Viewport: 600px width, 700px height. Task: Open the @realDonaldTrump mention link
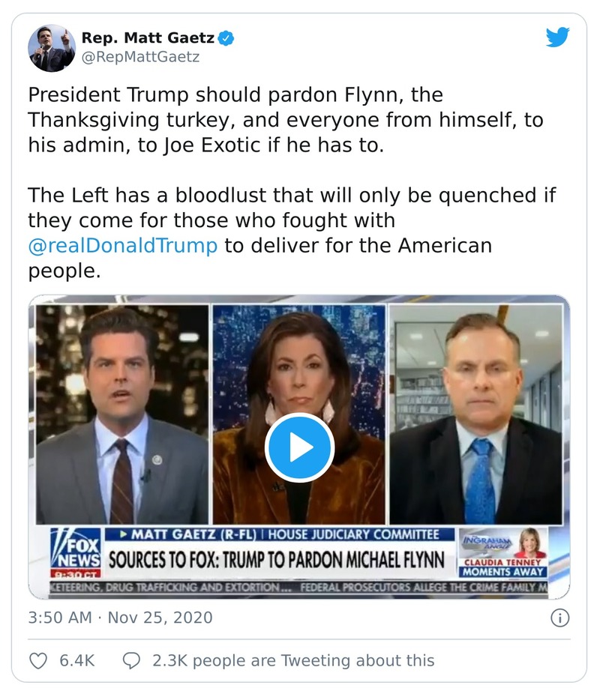click(x=123, y=246)
